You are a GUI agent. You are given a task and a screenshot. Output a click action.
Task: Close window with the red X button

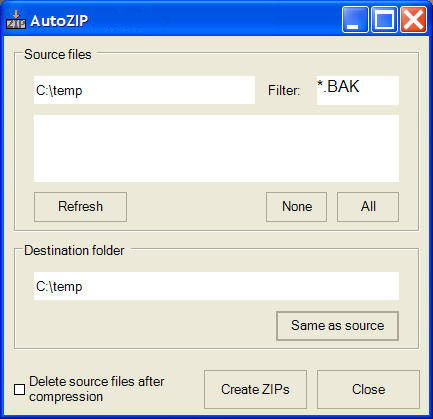tap(413, 20)
